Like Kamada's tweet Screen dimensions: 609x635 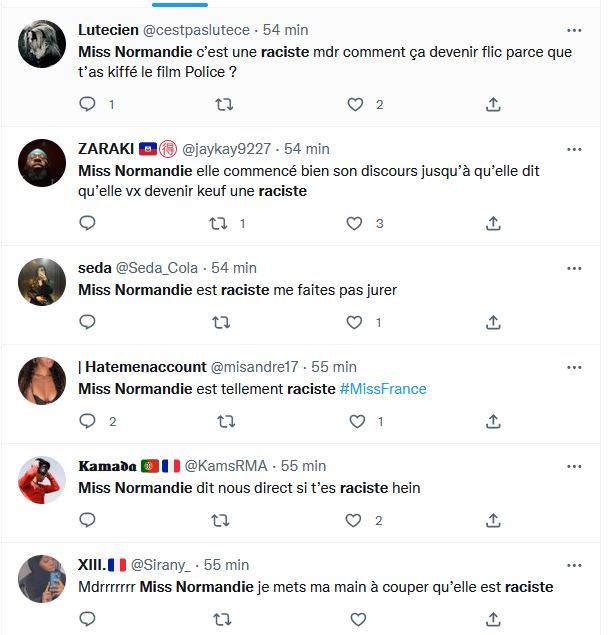point(356,520)
